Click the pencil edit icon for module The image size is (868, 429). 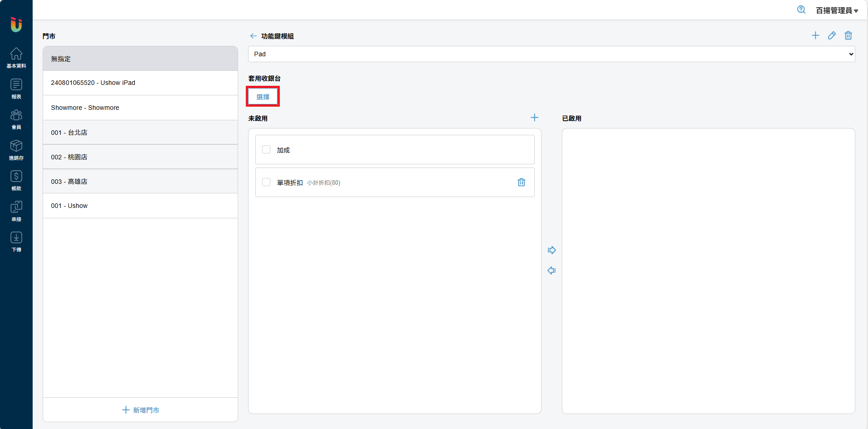832,35
